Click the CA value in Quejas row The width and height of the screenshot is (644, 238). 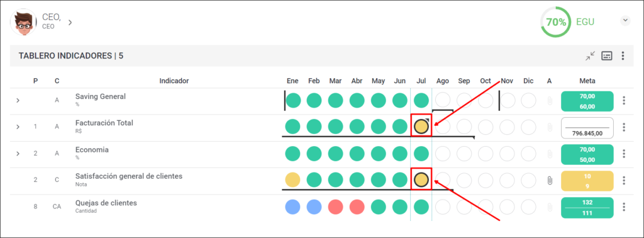pyautogui.click(x=57, y=207)
